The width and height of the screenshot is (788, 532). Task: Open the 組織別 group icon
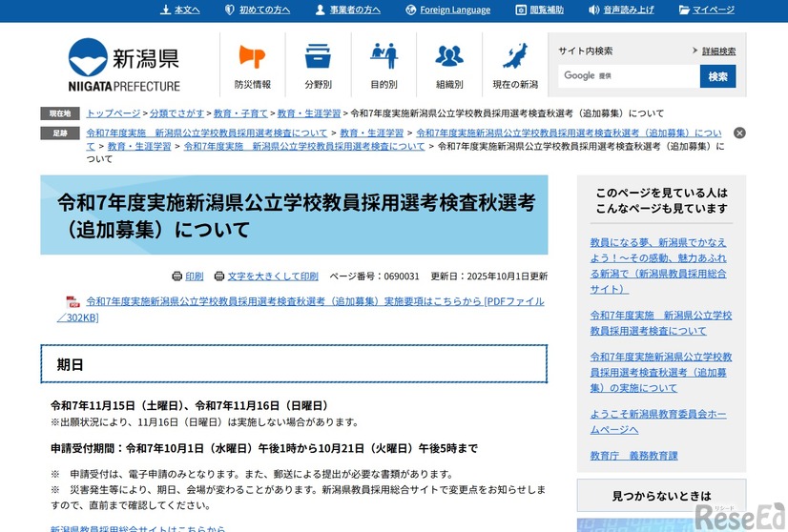click(x=449, y=57)
